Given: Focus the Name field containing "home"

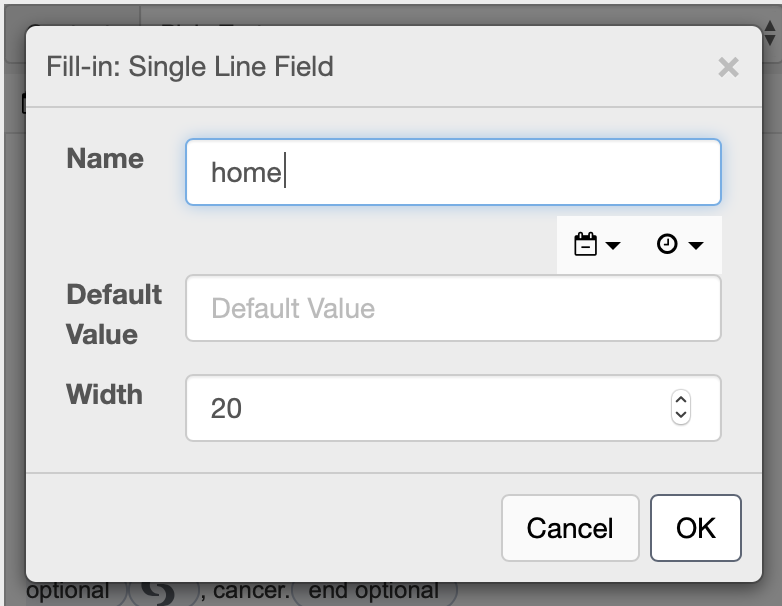Looking at the screenshot, I should pos(453,172).
